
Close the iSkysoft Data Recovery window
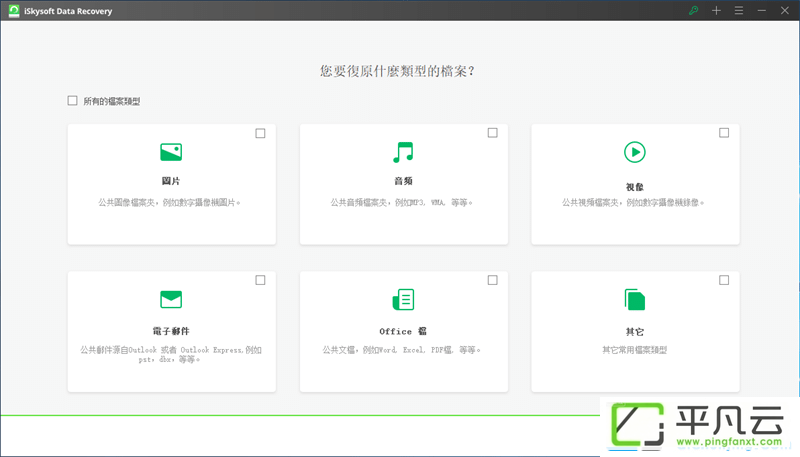point(785,10)
